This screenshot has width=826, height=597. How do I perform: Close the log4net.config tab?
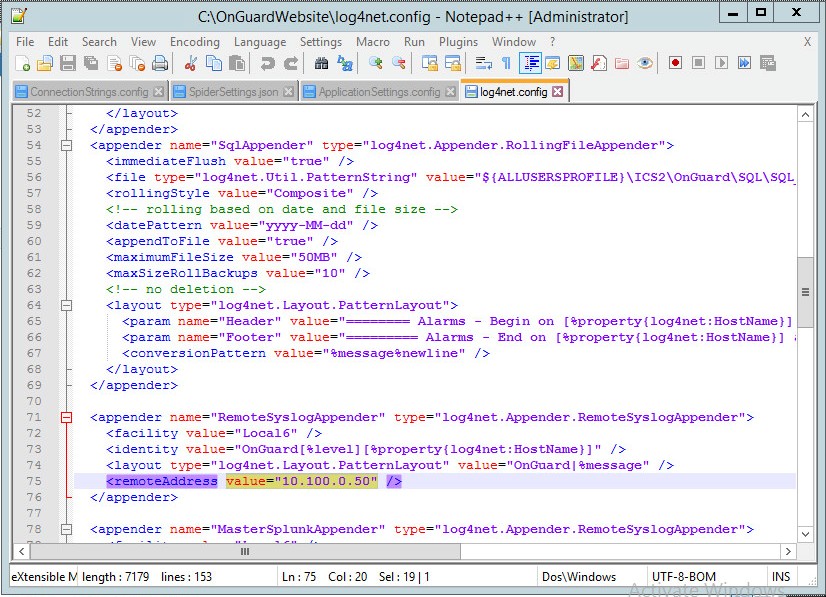click(557, 92)
